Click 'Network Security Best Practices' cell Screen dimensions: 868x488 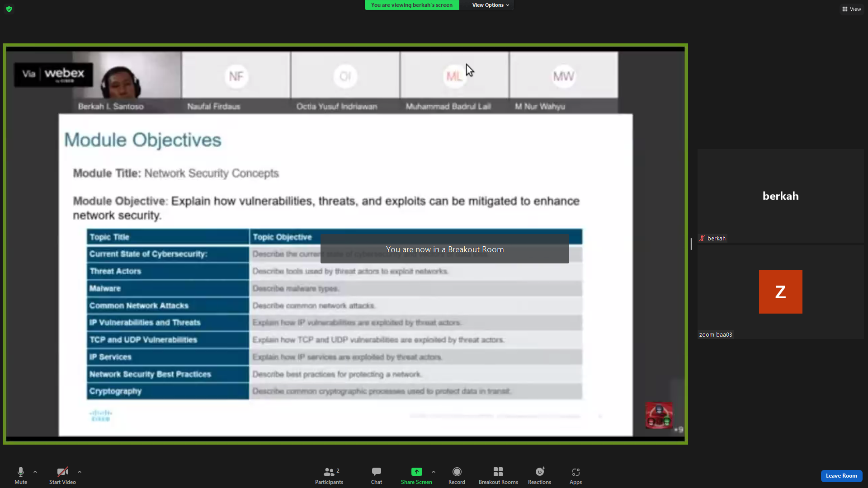point(168,374)
